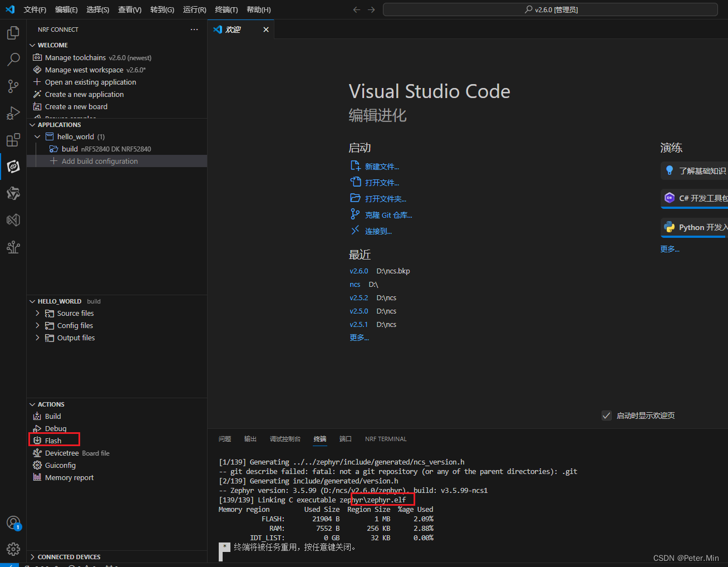Switch to the 问题 panel tab
Viewport: 728px width, 567px height.
pyautogui.click(x=225, y=439)
